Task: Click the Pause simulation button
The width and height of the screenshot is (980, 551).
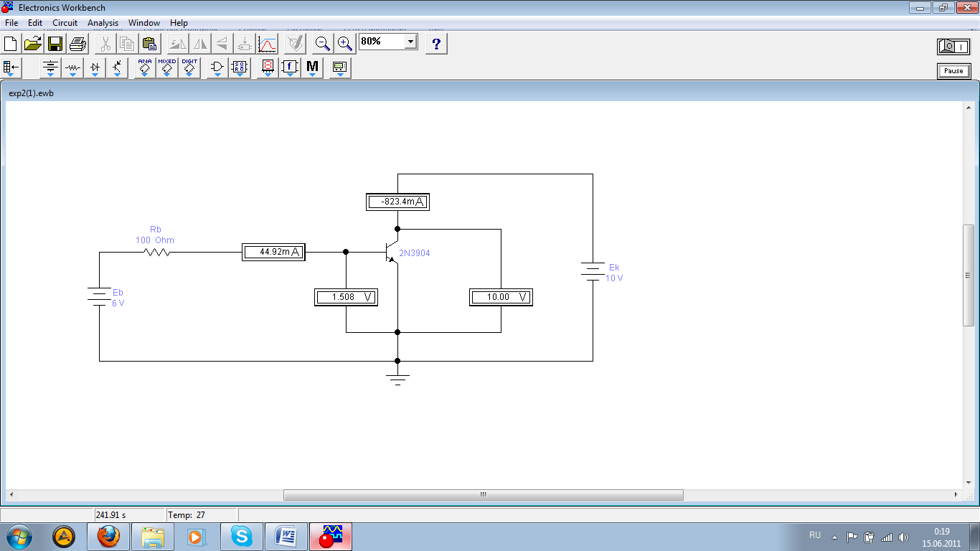Action: (x=953, y=71)
